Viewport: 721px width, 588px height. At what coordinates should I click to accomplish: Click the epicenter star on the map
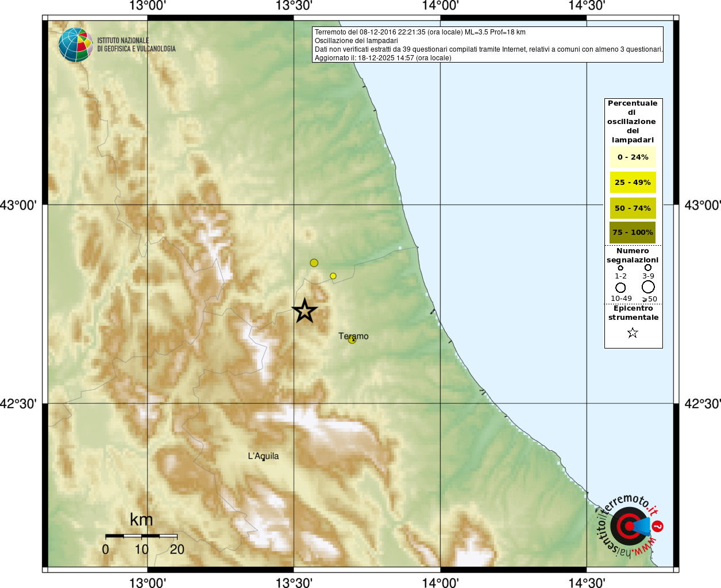tap(304, 311)
